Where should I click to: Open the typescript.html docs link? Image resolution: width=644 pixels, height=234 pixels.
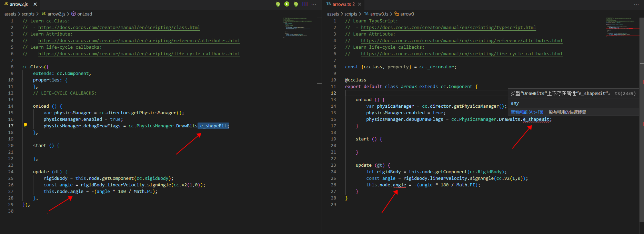click(x=448, y=28)
